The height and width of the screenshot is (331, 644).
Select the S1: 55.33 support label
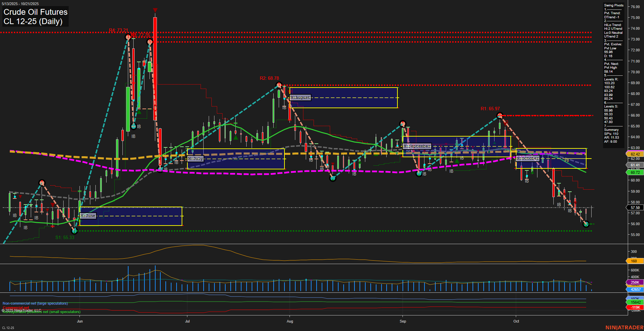point(65,237)
